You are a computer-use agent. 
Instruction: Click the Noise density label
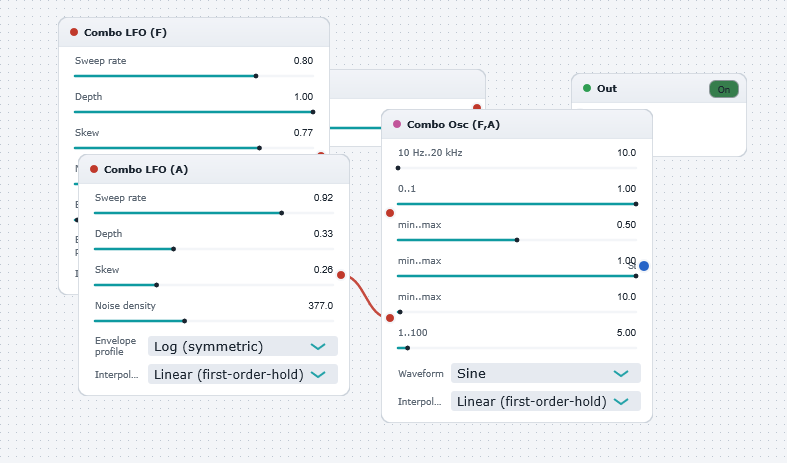(125, 306)
